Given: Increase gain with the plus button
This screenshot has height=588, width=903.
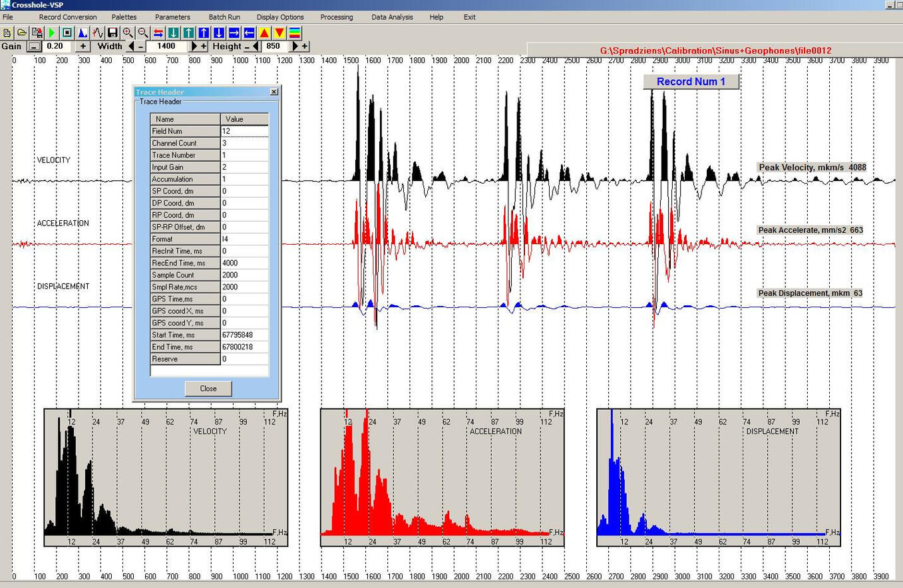Looking at the screenshot, I should coord(83,47).
